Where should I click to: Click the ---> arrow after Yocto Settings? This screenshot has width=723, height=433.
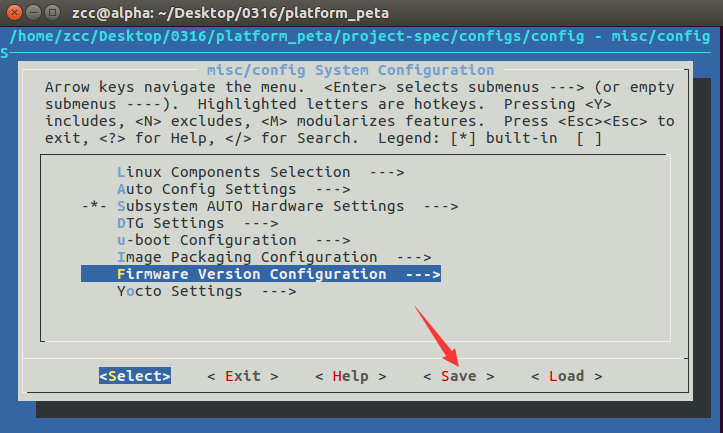click(279, 291)
